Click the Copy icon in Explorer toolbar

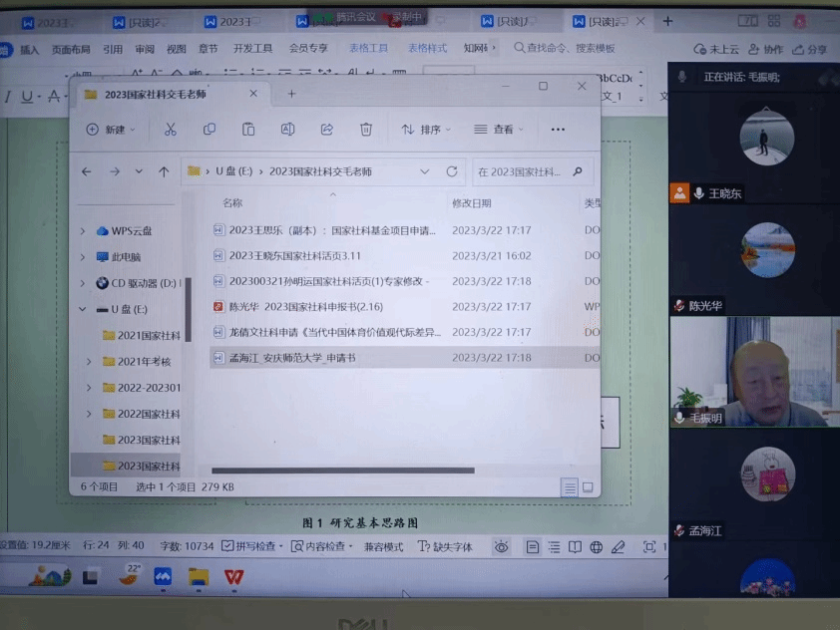(x=210, y=130)
